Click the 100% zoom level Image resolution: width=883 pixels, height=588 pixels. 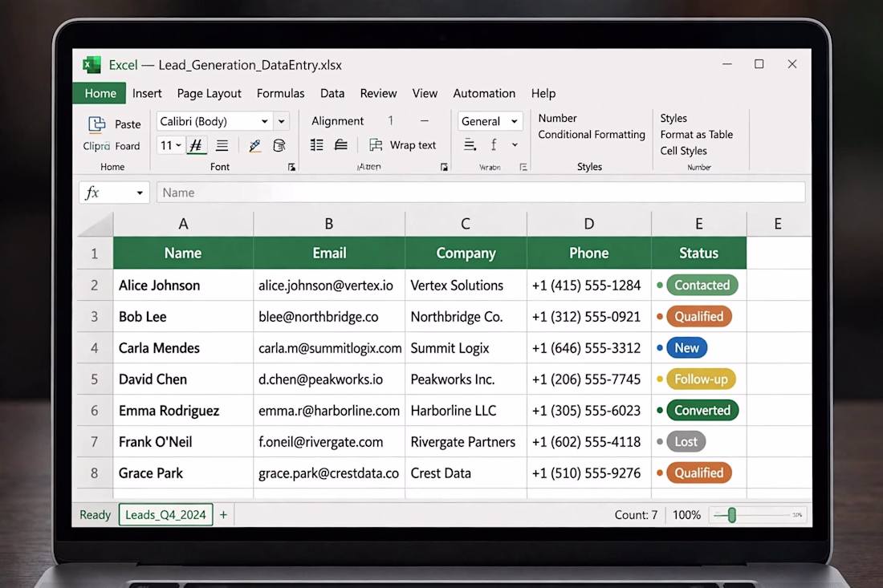pyautogui.click(x=686, y=515)
